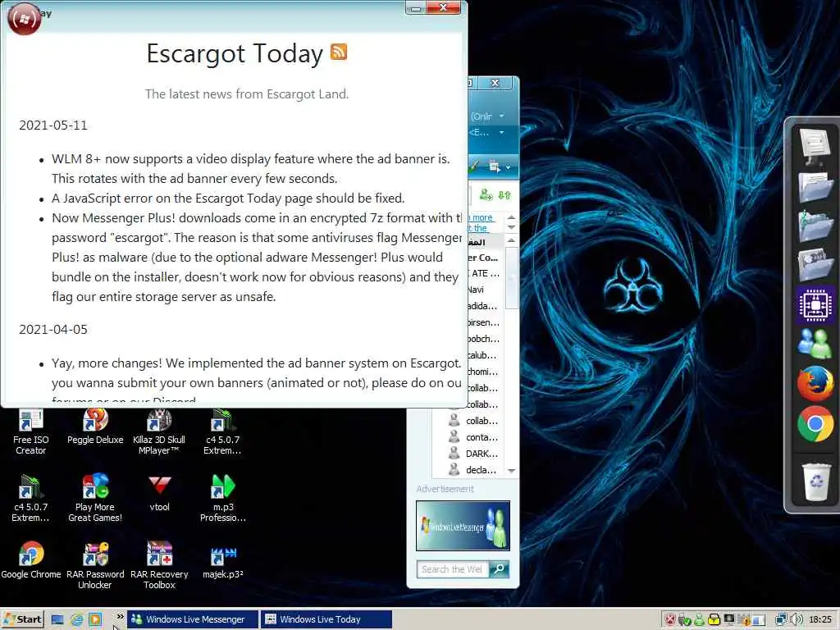The image size is (840, 630).
Task: Click the media player quick launch icon
Action: coord(95,620)
